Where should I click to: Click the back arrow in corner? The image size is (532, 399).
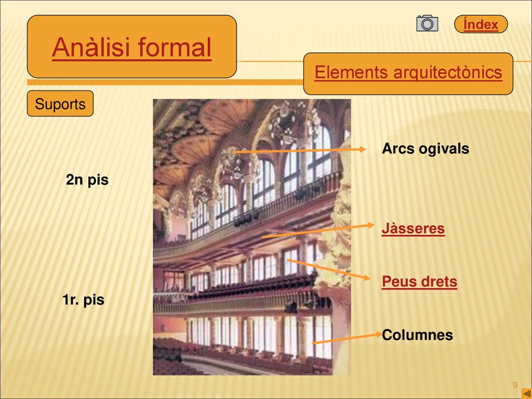pyautogui.click(x=526, y=393)
